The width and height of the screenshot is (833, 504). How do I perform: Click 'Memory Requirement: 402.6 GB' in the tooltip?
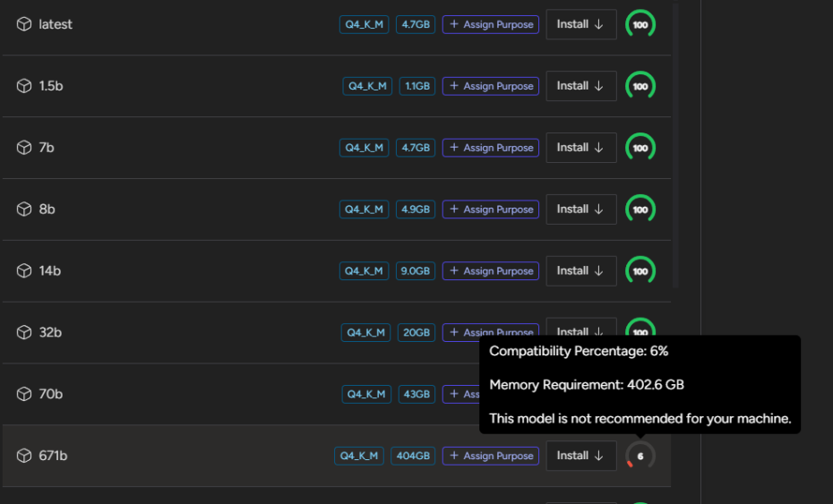(587, 385)
